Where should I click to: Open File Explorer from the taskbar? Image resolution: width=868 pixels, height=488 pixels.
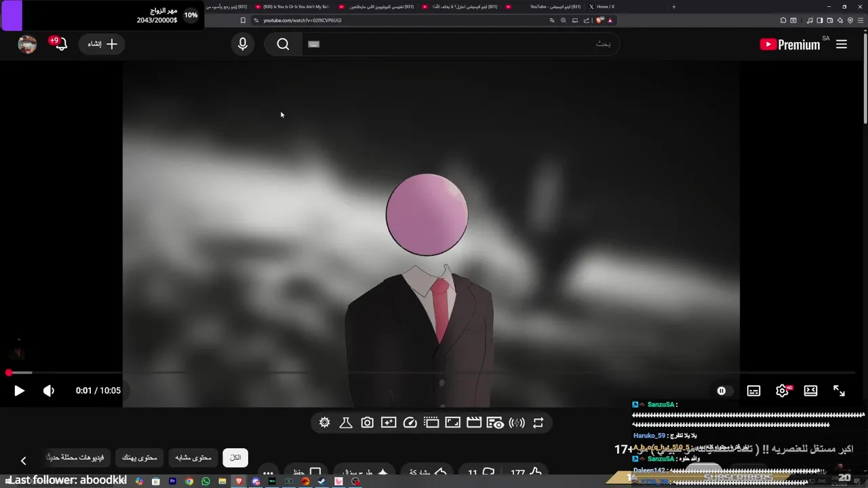coord(222,481)
